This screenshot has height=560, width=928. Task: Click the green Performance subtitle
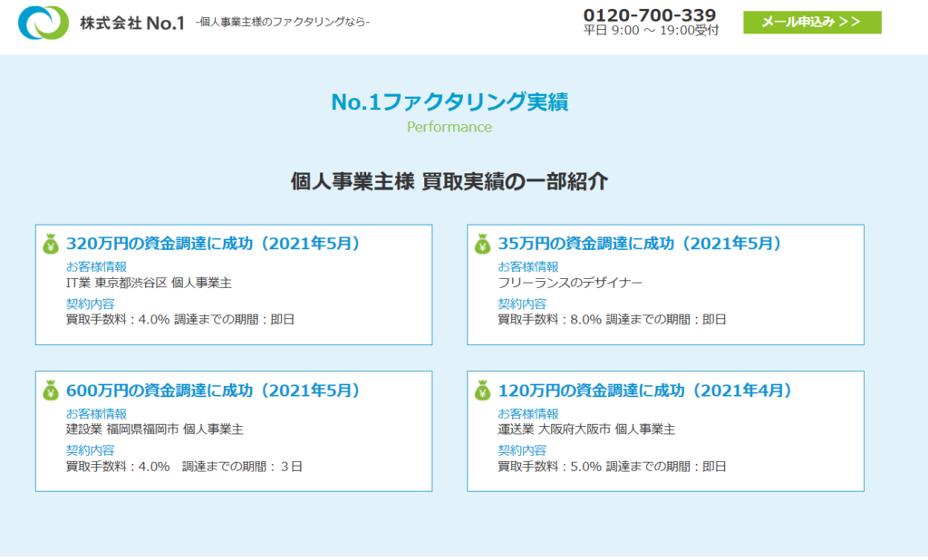pos(449,127)
